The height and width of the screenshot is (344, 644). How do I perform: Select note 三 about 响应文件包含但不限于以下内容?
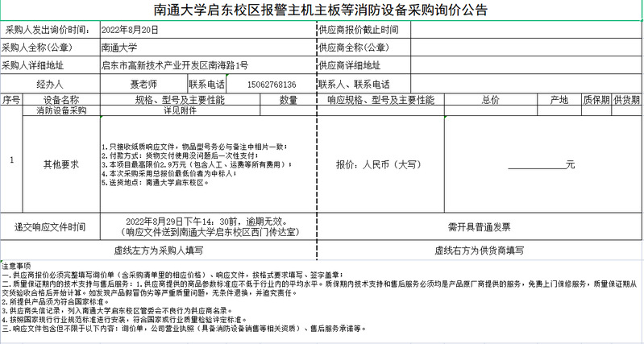click(x=184, y=329)
